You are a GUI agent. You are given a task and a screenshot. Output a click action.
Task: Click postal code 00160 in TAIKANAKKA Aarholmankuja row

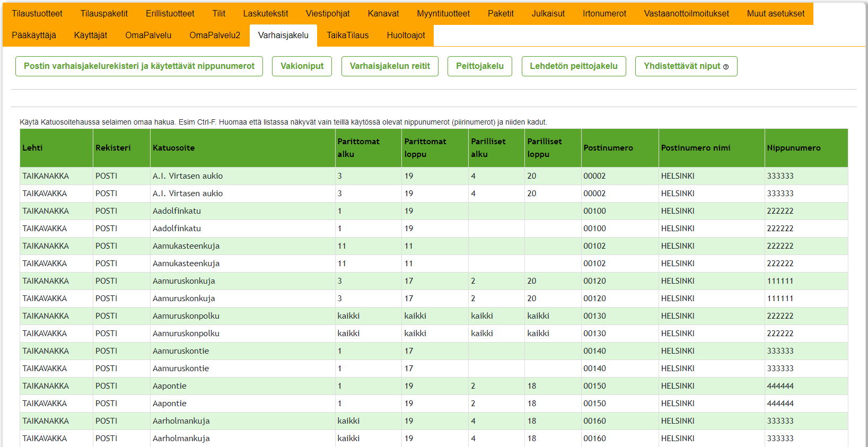(594, 421)
